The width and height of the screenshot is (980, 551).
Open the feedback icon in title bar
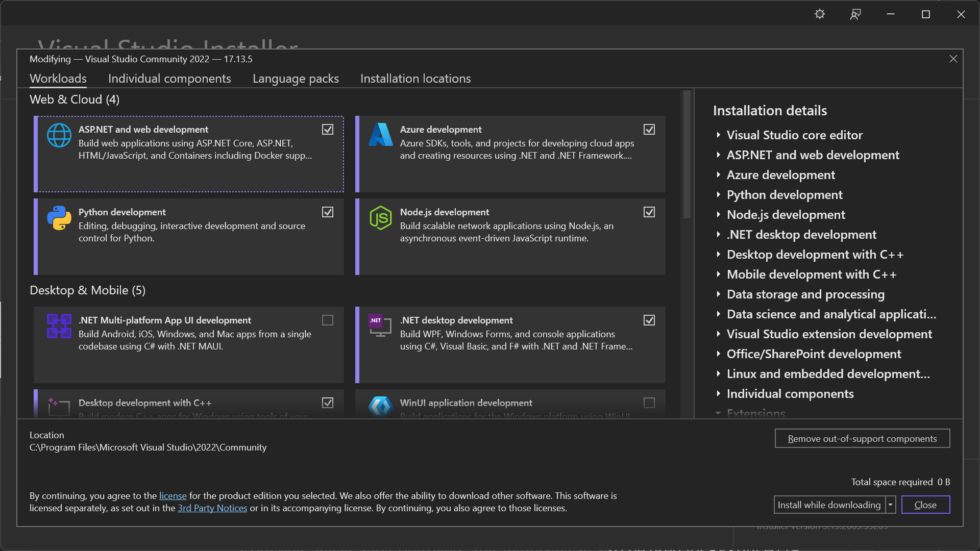[x=855, y=14]
